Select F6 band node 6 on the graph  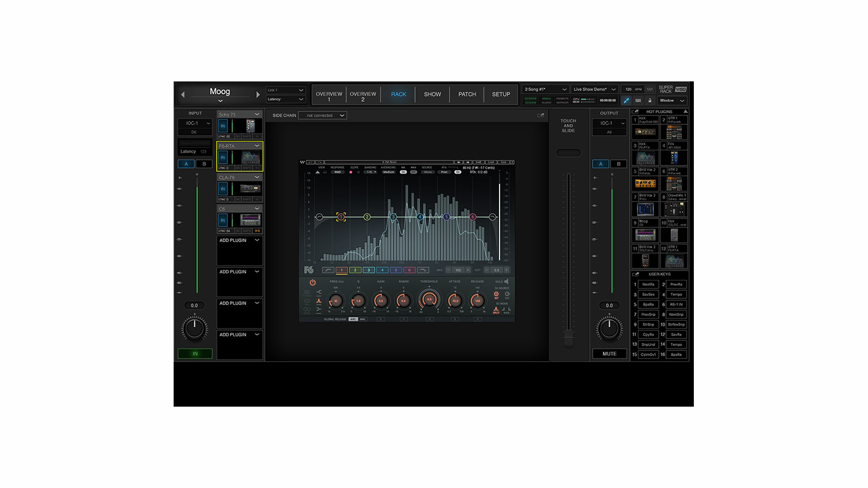click(473, 217)
